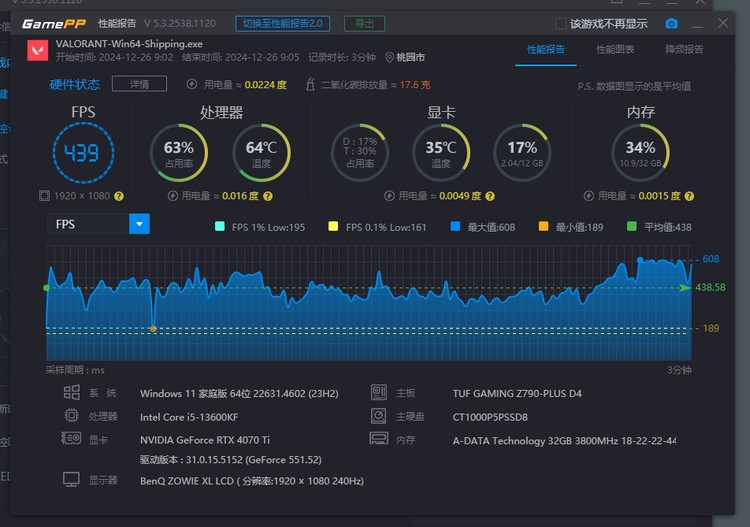Click the location pin icon beside 桃园市

(x=389, y=58)
